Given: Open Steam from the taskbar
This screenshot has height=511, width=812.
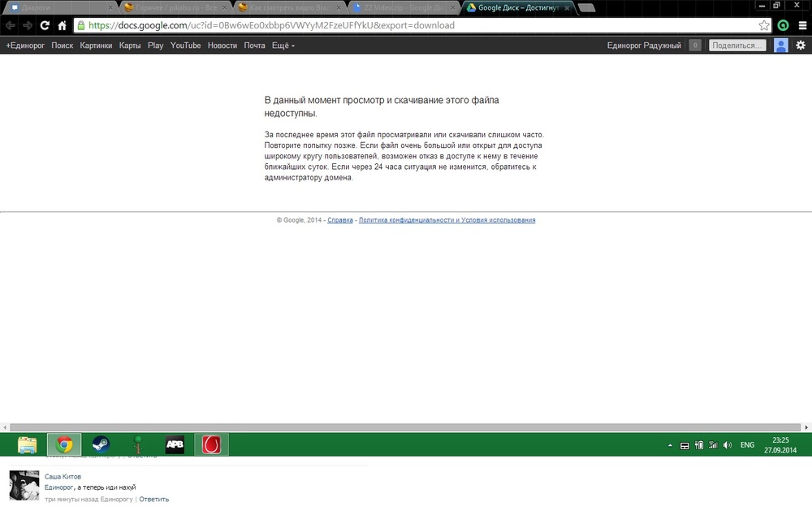Looking at the screenshot, I should [101, 444].
